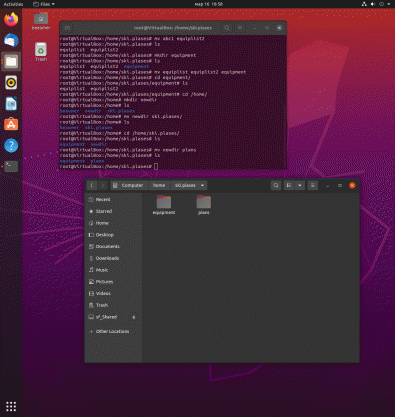Select Documents in the Files sidebar
This screenshot has width=395, height=417.
113,247
